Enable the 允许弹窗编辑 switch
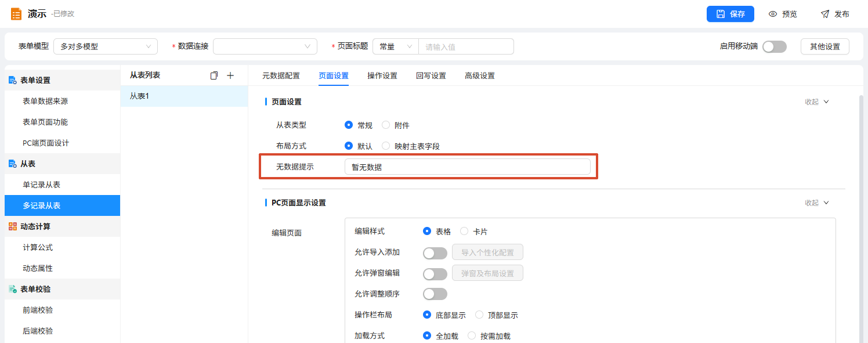Screen dimensions: 868x343 point(435,273)
